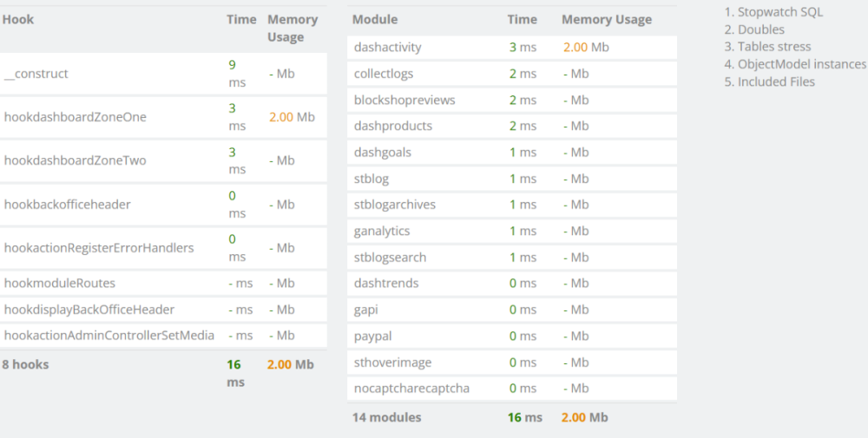
Task: Select the __construct hook row
Action: [x=36, y=74]
